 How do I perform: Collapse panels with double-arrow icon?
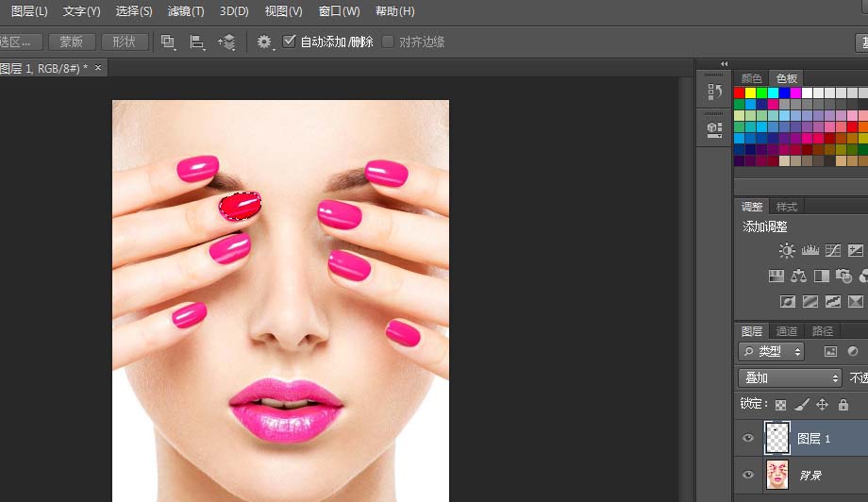tap(724, 63)
